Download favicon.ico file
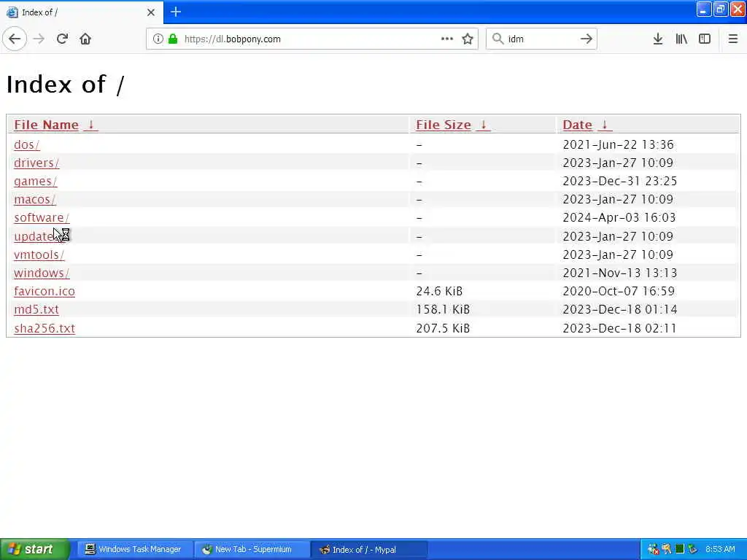 [44, 291]
